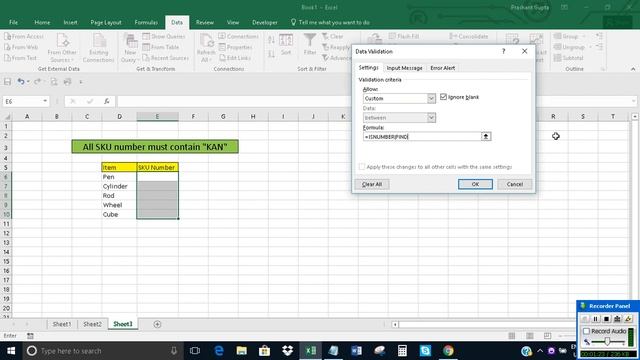The height and width of the screenshot is (360, 640).
Task: Click OK in the Data Validation dialog
Action: point(475,184)
